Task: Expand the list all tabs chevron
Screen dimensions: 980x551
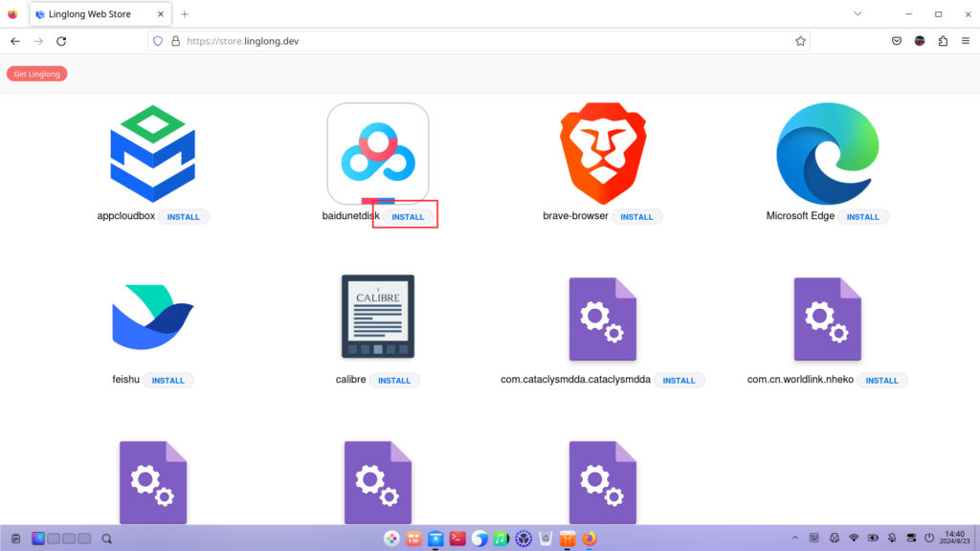Action: tap(857, 14)
